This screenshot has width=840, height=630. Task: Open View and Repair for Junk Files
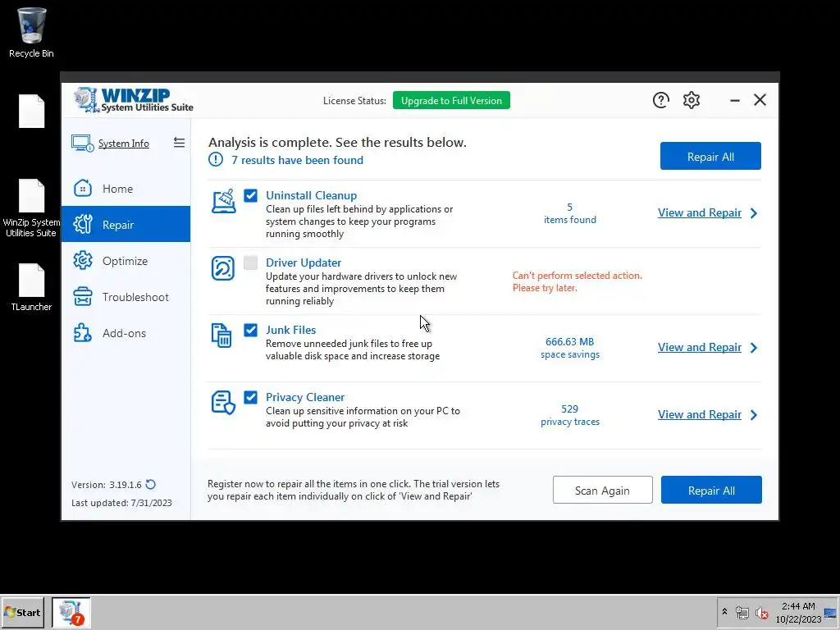(x=699, y=347)
